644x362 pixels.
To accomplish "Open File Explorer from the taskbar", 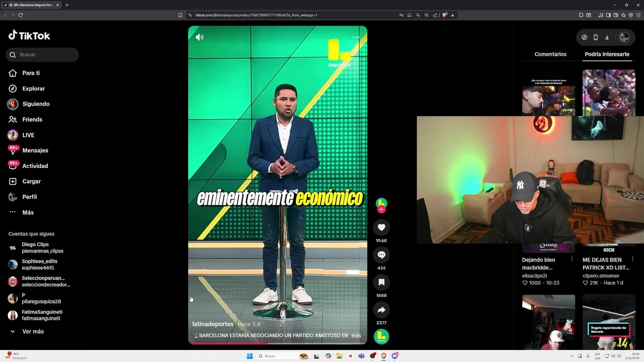I will pyautogui.click(x=340, y=356).
